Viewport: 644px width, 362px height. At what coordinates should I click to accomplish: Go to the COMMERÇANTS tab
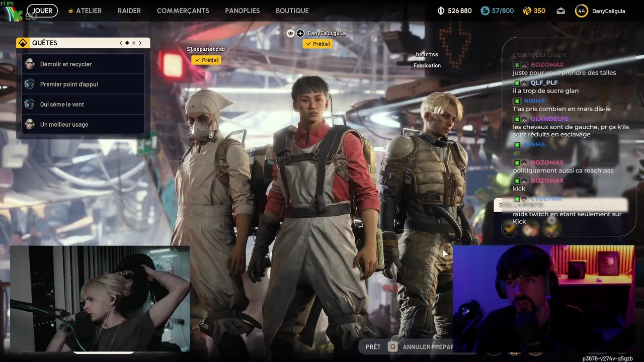183,11
